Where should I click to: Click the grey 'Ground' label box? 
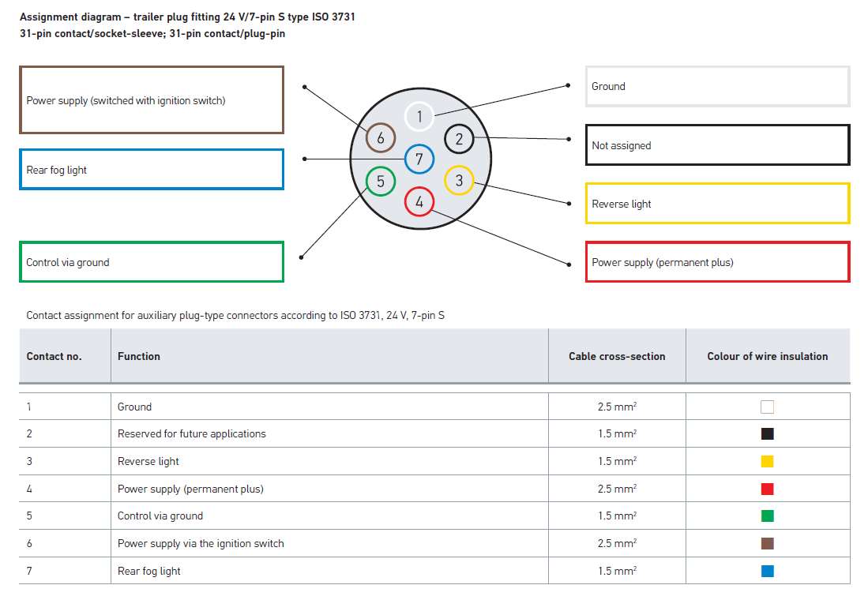pyautogui.click(x=718, y=86)
